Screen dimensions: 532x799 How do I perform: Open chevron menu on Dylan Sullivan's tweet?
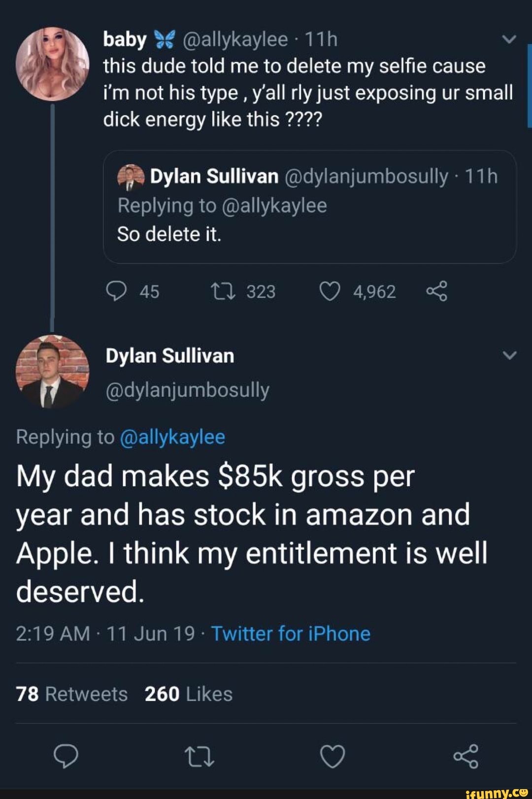pyautogui.click(x=509, y=355)
